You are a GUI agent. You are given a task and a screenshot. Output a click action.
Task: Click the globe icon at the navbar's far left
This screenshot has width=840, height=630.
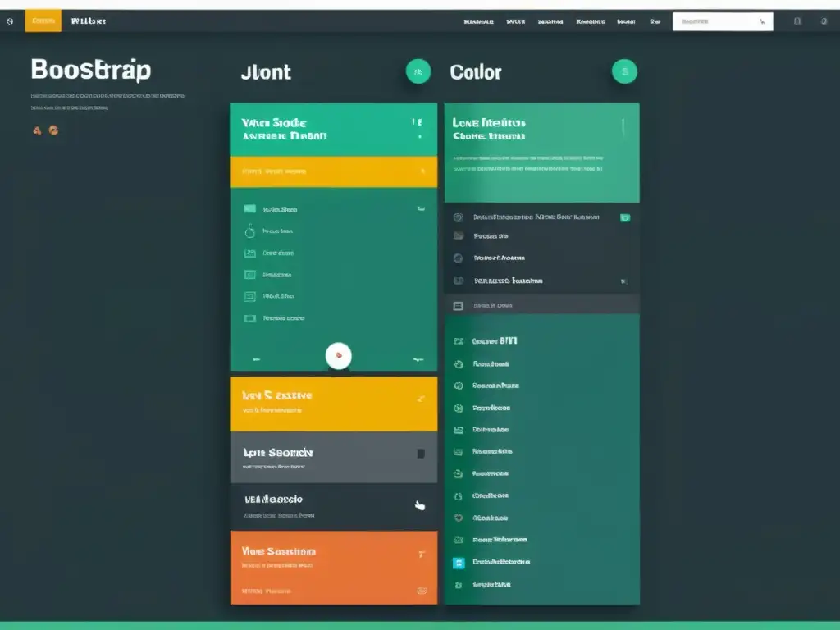(10, 21)
